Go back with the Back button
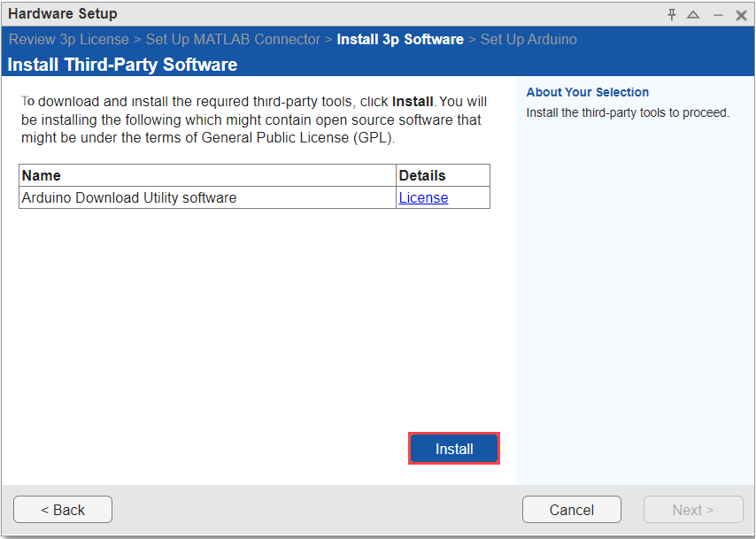 point(63,510)
